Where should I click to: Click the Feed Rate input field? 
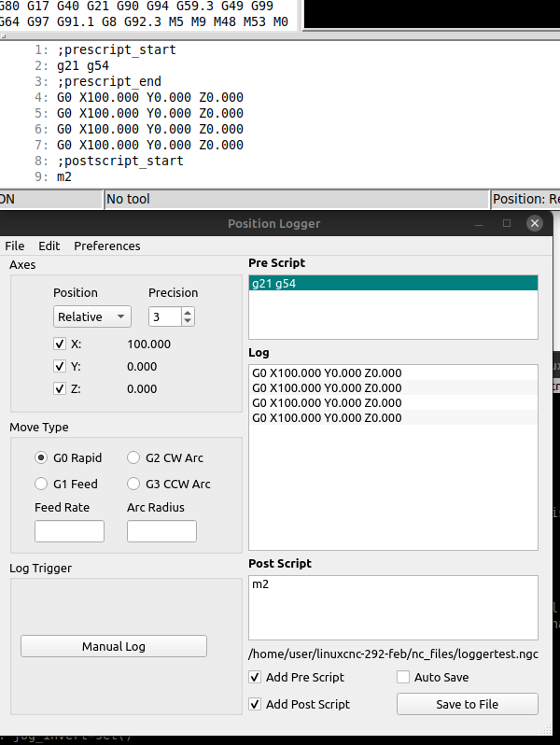click(x=69, y=531)
